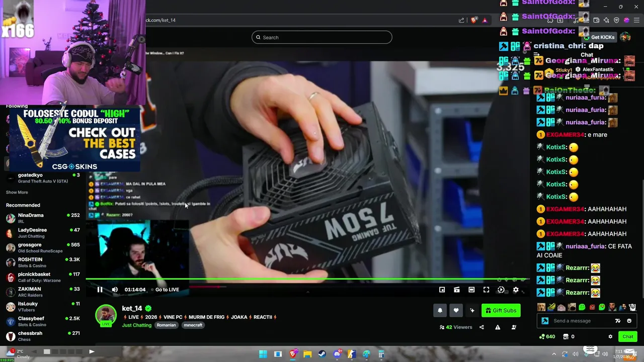Pick the first green smiley quick emote

point(582,307)
